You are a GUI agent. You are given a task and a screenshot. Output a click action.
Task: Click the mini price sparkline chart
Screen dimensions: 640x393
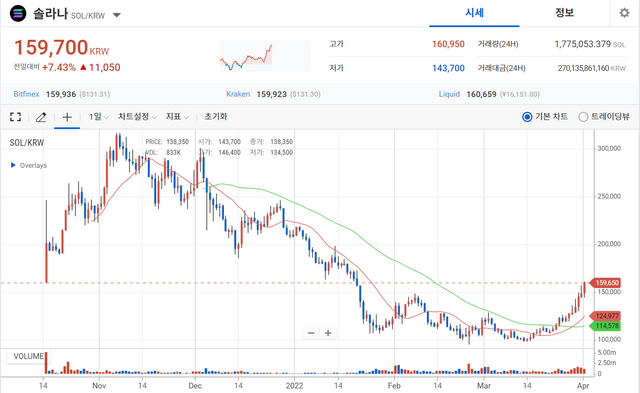pyautogui.click(x=264, y=56)
